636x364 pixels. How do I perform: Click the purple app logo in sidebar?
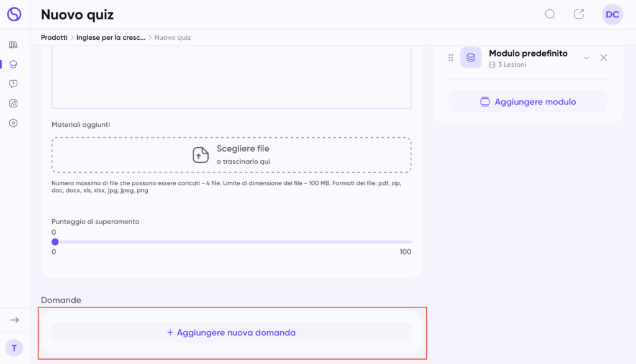(x=14, y=14)
